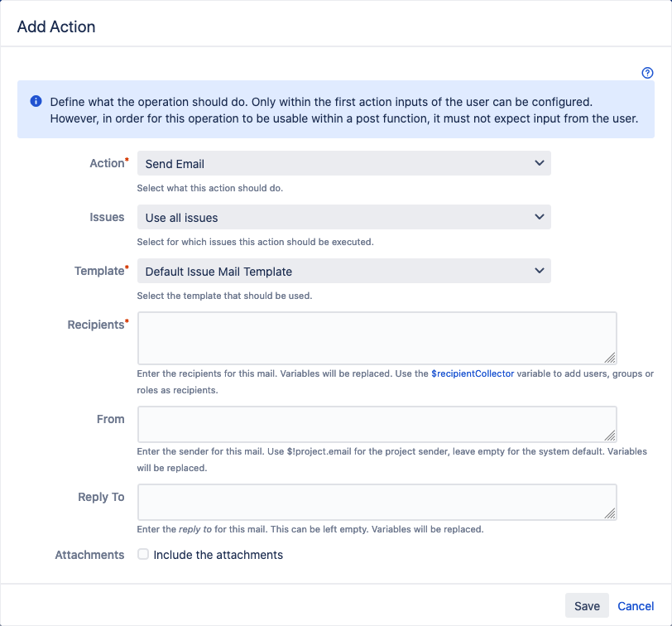Open the Default Issue Mail Template dropdown
Screen dimensions: 672x626
[343, 271]
